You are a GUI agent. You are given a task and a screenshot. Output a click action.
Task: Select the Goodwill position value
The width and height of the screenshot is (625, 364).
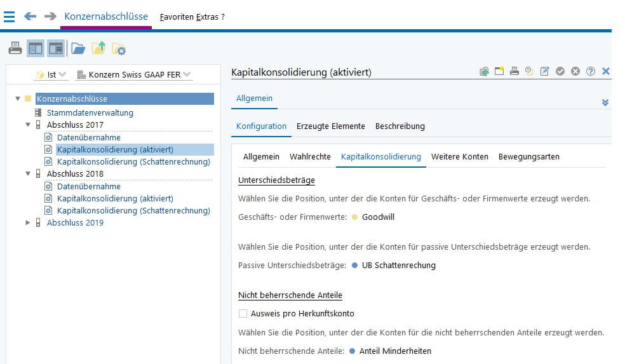[x=378, y=217]
